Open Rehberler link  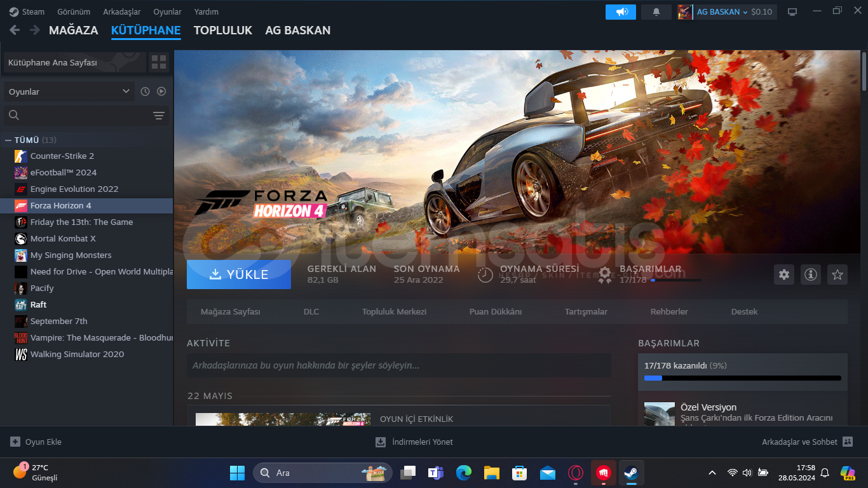[669, 312]
